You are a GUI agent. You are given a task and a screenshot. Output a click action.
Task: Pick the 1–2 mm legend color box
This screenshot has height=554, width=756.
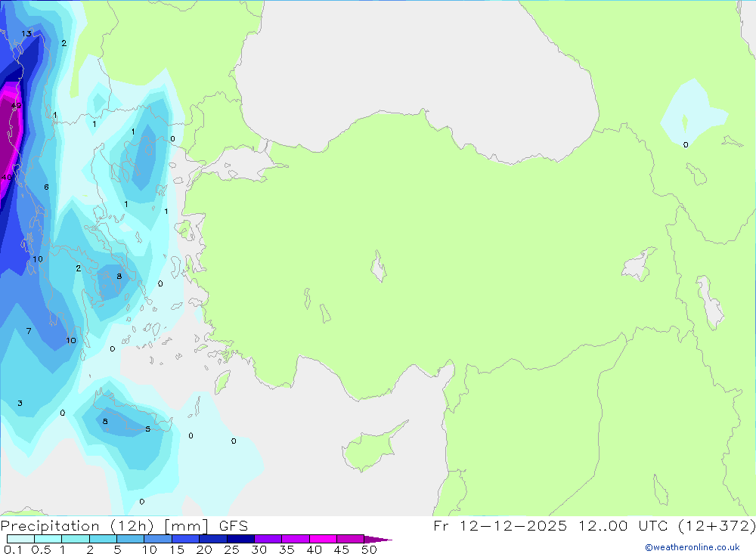click(75, 539)
